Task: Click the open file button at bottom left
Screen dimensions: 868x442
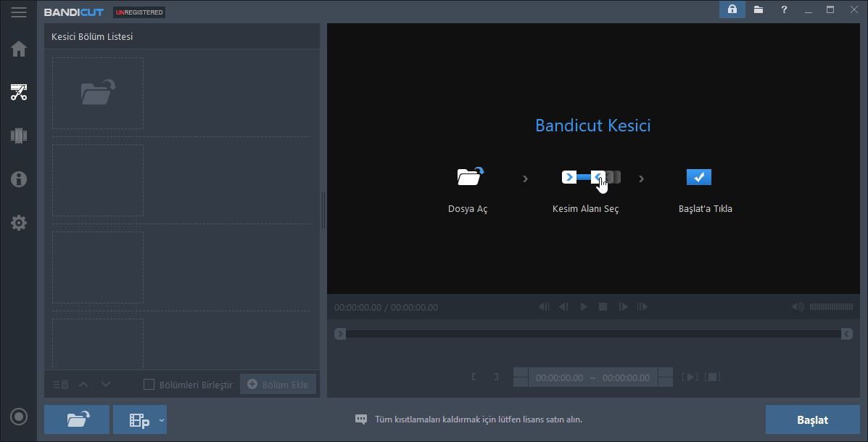Action: 77,420
